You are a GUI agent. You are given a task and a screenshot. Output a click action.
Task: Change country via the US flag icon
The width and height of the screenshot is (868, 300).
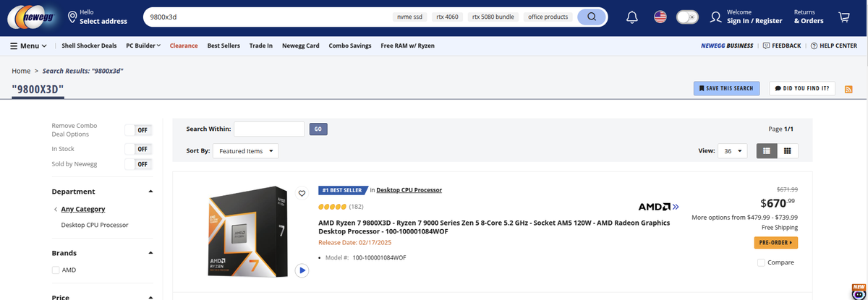tap(660, 17)
